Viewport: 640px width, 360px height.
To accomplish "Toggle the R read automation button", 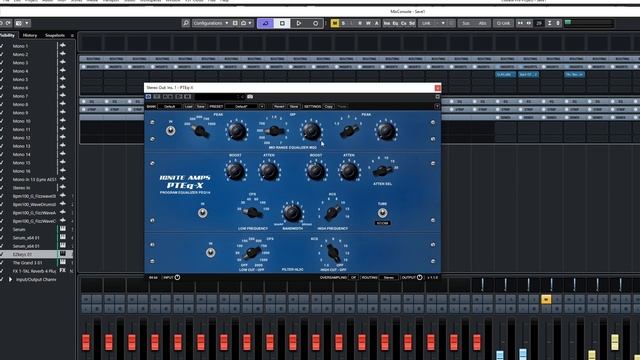I will pyautogui.click(x=360, y=23).
